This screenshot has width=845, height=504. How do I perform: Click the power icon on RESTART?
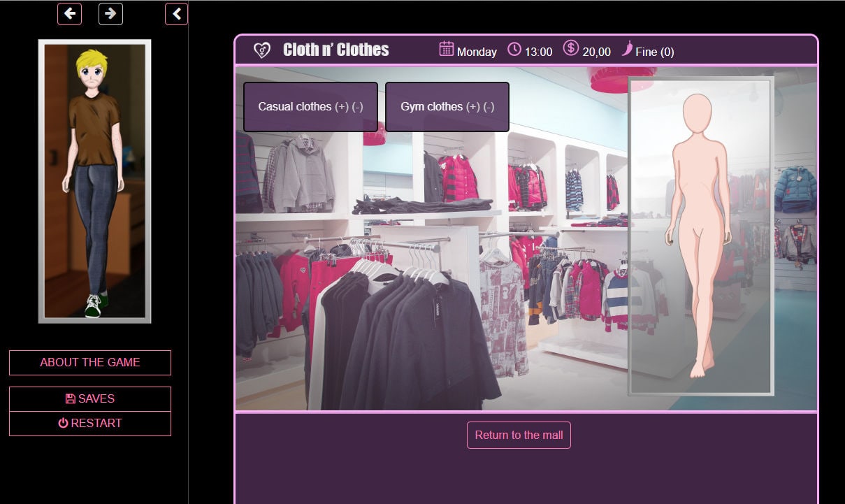63,423
